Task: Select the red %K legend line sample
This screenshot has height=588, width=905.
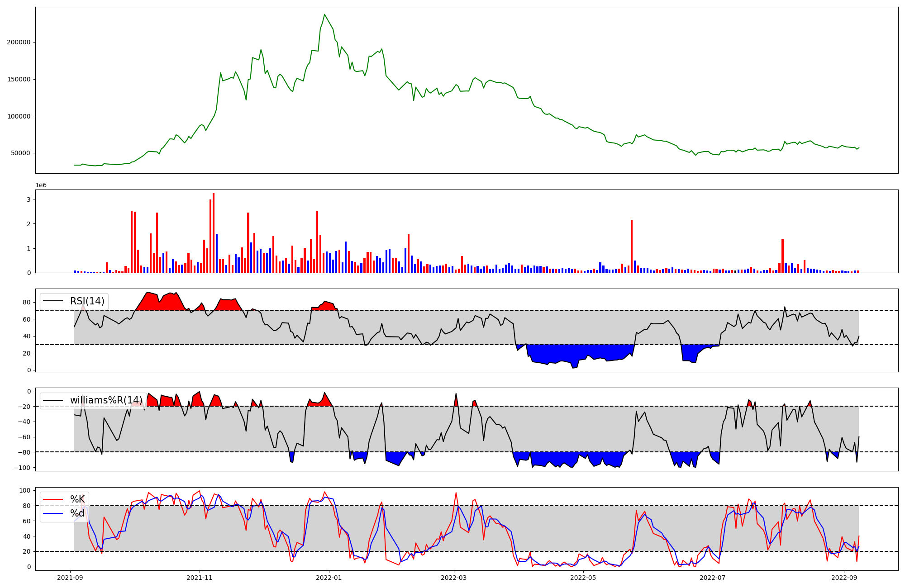Action: click(52, 499)
